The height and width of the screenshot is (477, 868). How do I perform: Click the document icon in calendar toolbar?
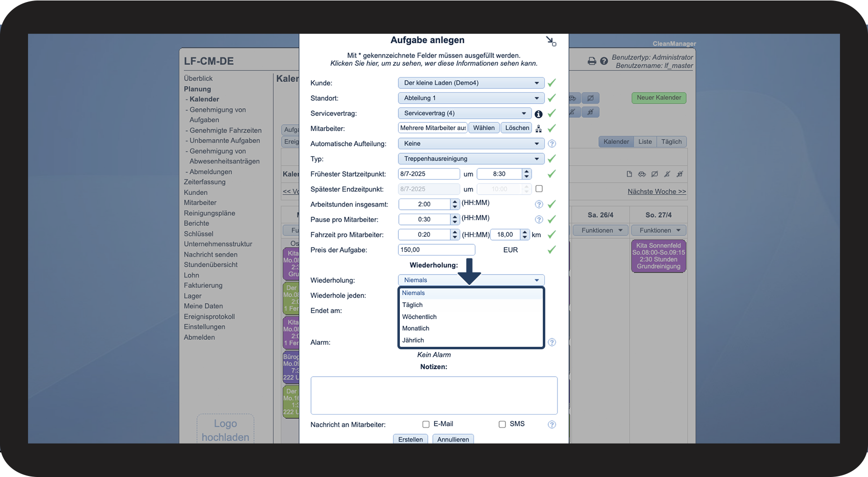click(629, 174)
